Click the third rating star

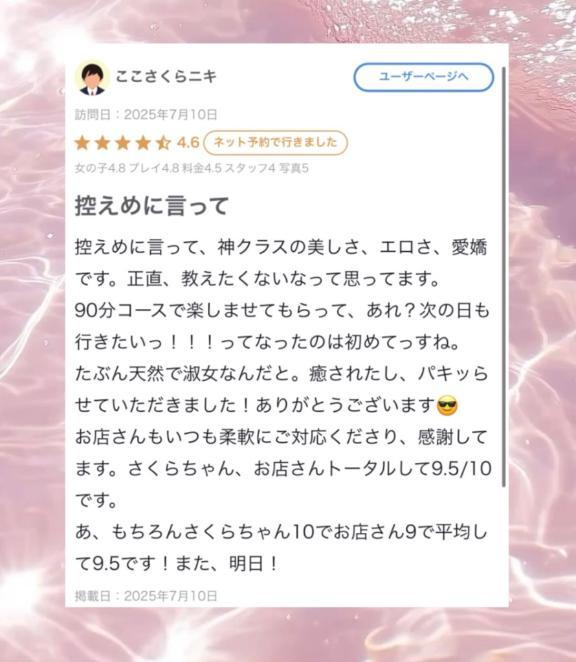coord(123,143)
